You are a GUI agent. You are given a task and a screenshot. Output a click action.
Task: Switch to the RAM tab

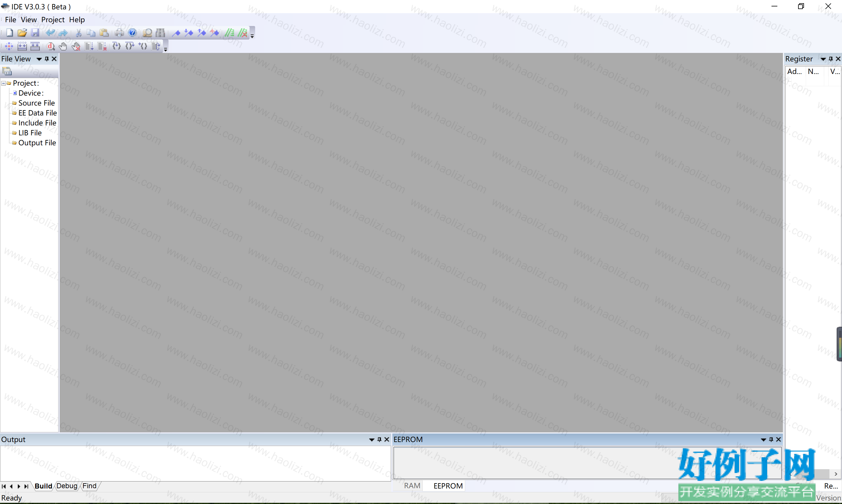click(x=412, y=486)
